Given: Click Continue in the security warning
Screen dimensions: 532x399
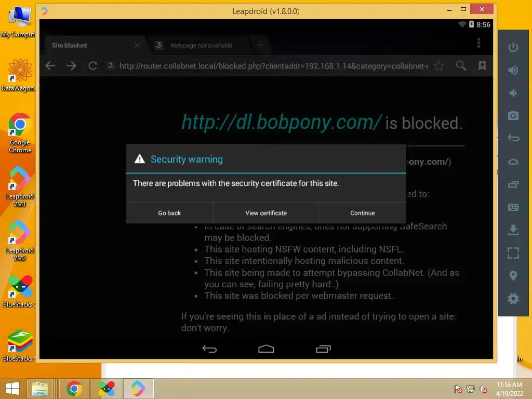Looking at the screenshot, I should tap(362, 213).
